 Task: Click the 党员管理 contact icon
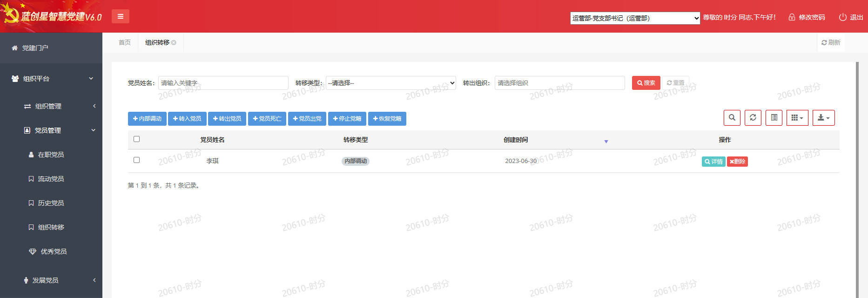click(x=27, y=130)
